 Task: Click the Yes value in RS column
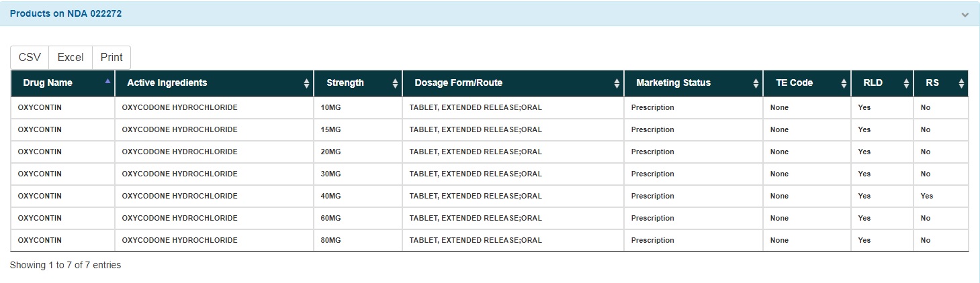(927, 196)
